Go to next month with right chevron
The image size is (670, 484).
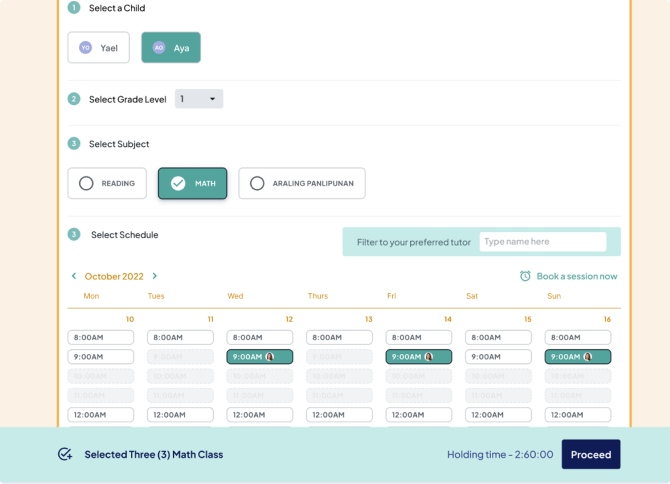pyautogui.click(x=155, y=276)
